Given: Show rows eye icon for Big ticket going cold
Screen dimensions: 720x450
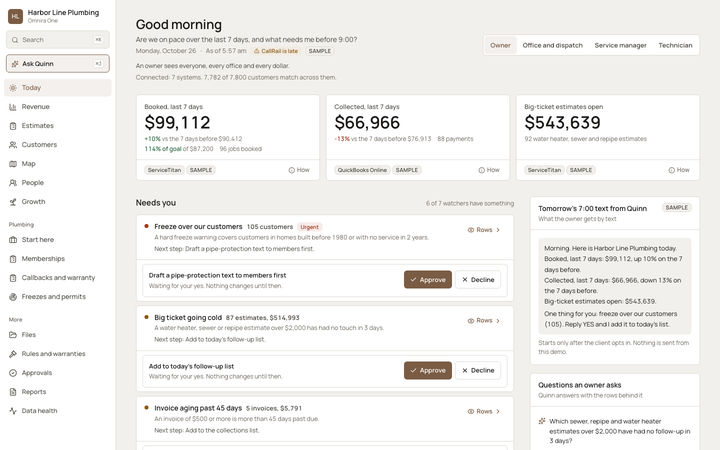Looking at the screenshot, I should point(471,321).
